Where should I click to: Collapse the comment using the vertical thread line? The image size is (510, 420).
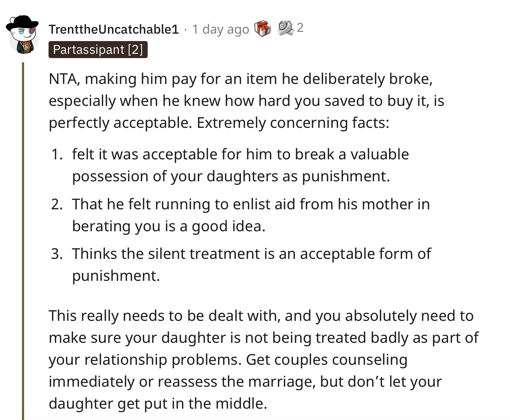pos(23,241)
